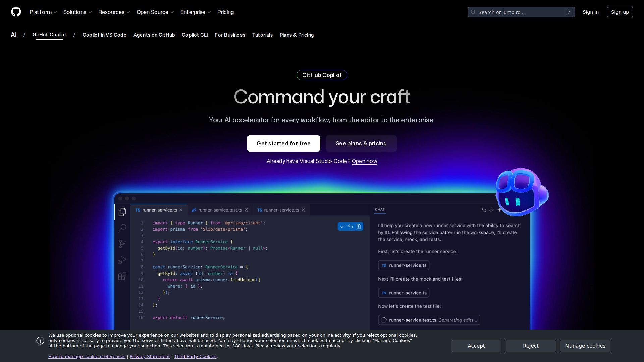
Task: Click the undo arrow in the Chat panel
Action: point(484,210)
